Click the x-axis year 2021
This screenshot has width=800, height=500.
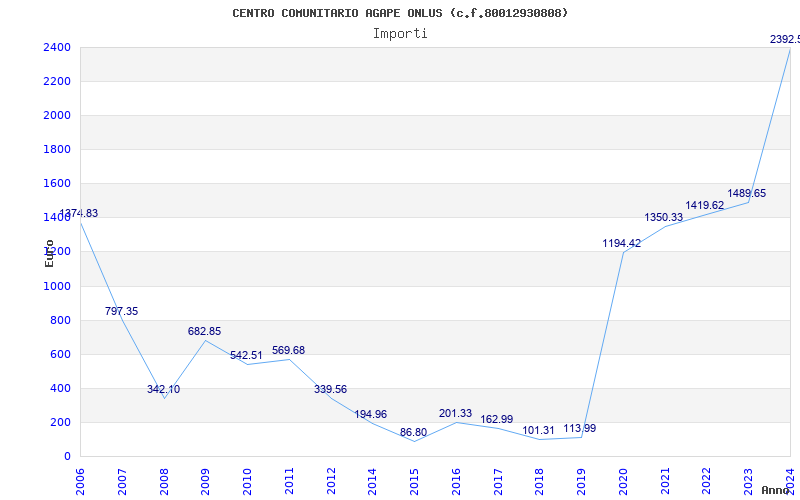point(665,482)
